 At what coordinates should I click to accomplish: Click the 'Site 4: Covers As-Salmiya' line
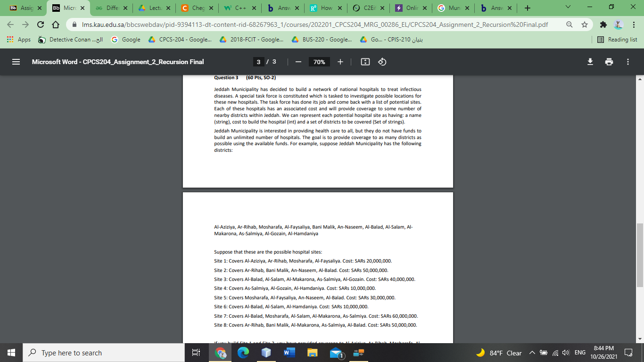click(295, 288)
